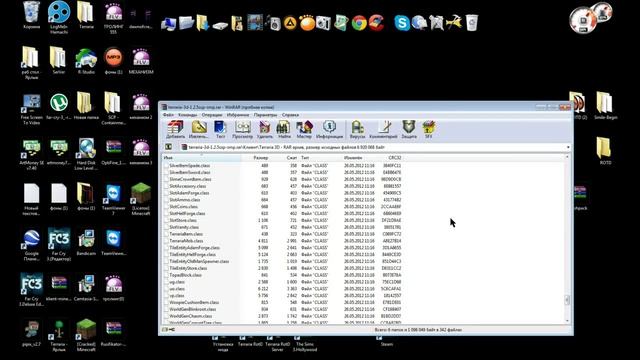Select the Far Cry 3 editor desktop shortcut

tap(59, 244)
